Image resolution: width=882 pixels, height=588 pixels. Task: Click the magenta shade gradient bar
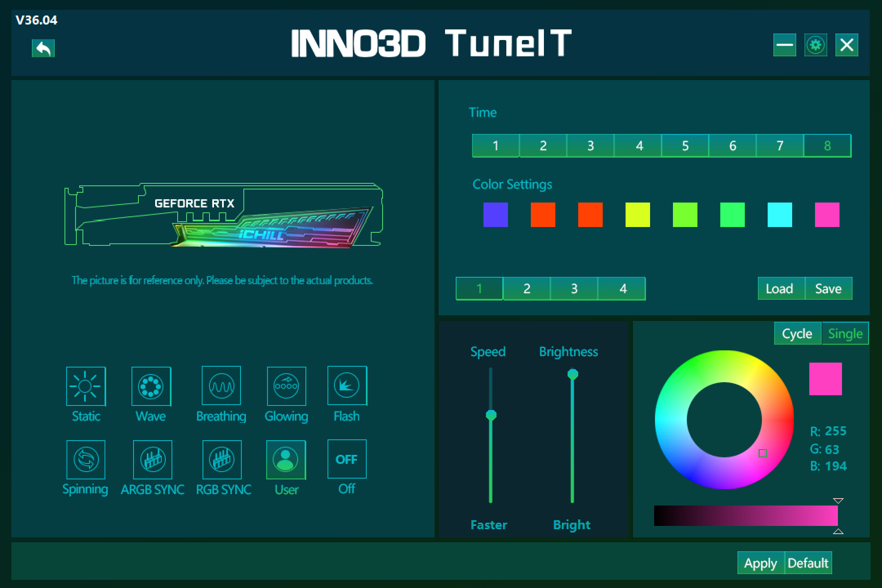click(746, 516)
